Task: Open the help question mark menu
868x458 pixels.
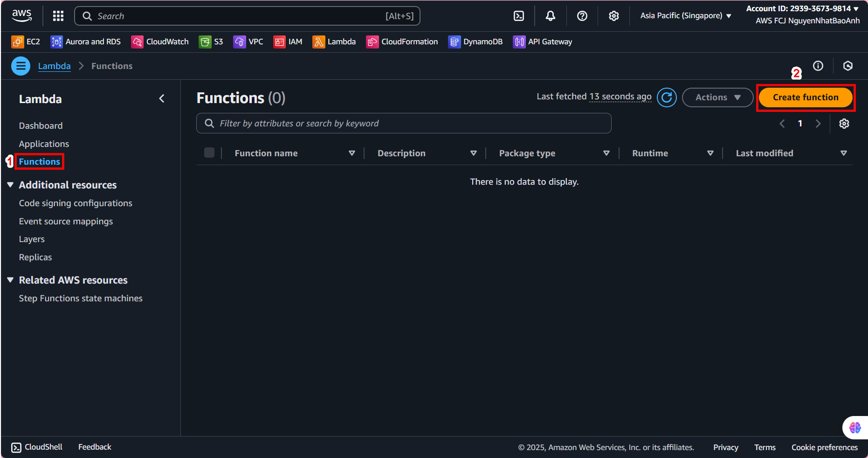Action: tap(582, 16)
